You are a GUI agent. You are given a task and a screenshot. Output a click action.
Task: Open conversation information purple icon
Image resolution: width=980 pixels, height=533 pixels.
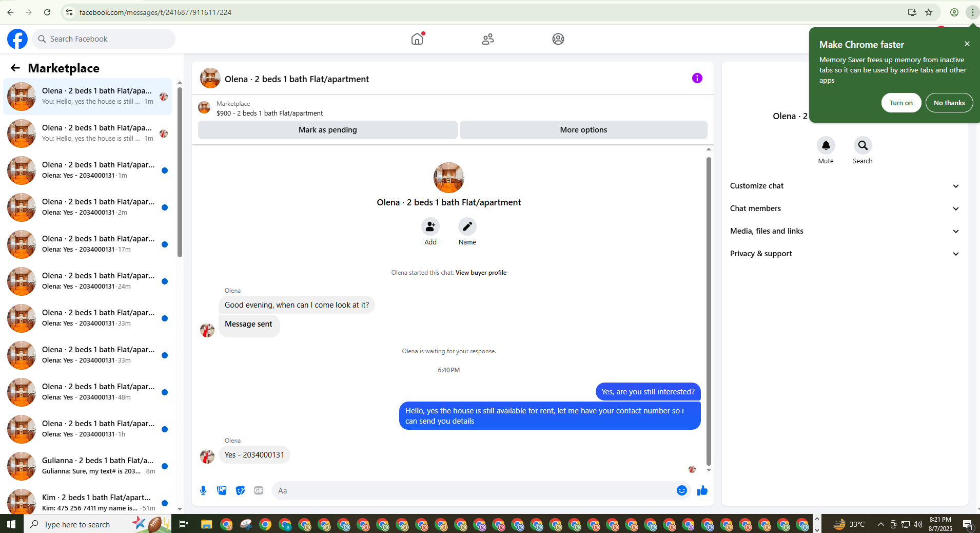click(697, 78)
